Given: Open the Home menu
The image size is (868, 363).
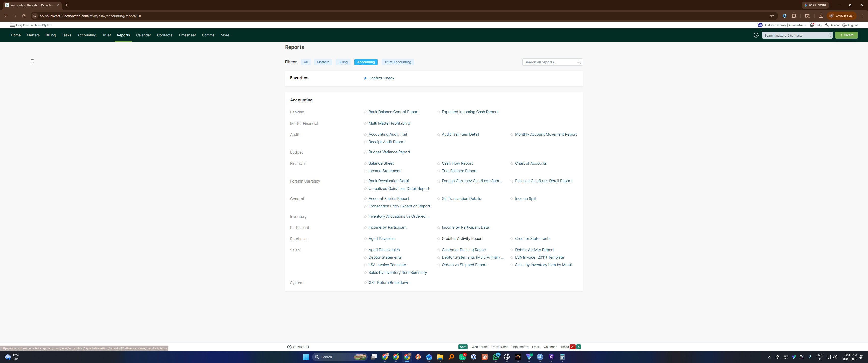Looking at the screenshot, I should click(x=15, y=35).
